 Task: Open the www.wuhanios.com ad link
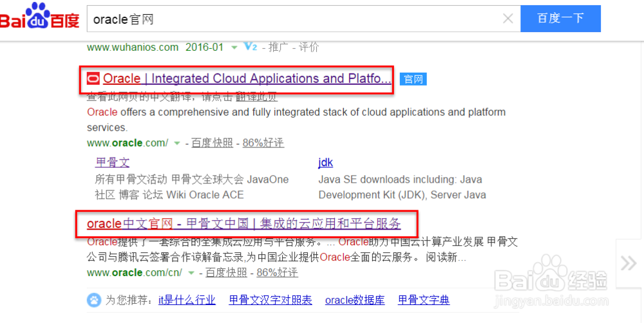(133, 47)
